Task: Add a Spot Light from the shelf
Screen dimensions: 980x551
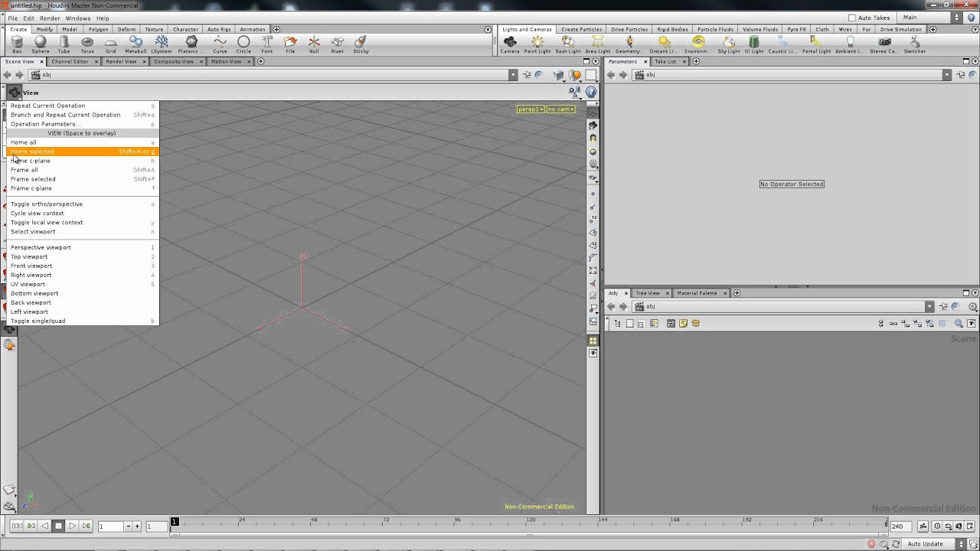Action: (568, 45)
